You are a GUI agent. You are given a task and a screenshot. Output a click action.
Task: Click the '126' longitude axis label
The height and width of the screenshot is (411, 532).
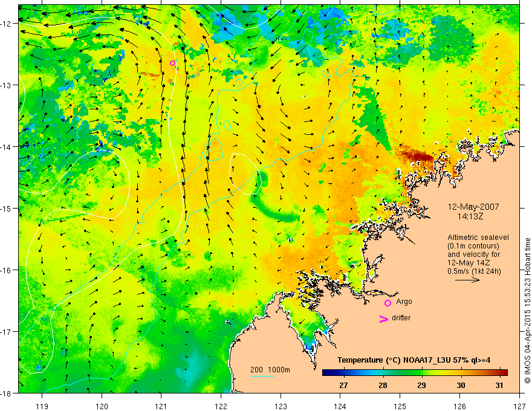pos(459,406)
